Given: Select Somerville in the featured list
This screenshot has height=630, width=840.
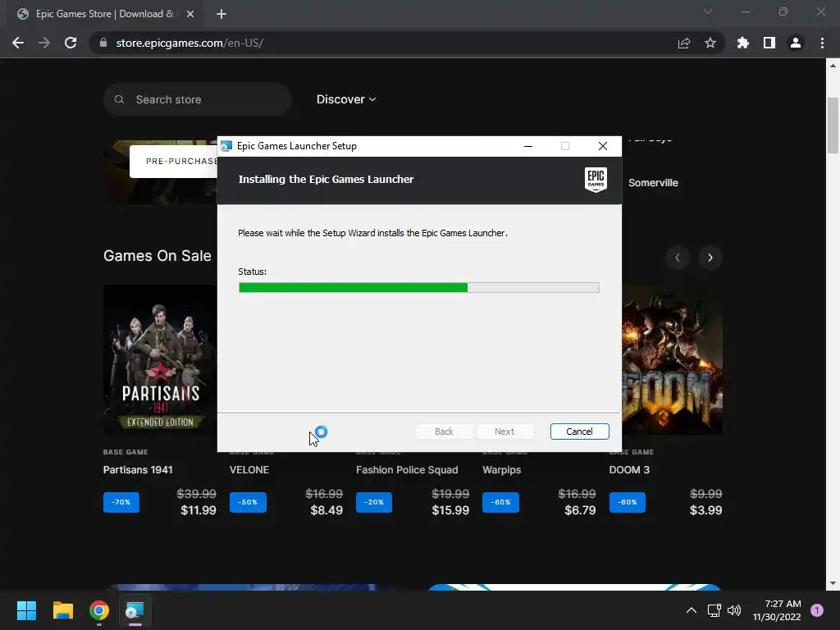Looking at the screenshot, I should (x=653, y=183).
